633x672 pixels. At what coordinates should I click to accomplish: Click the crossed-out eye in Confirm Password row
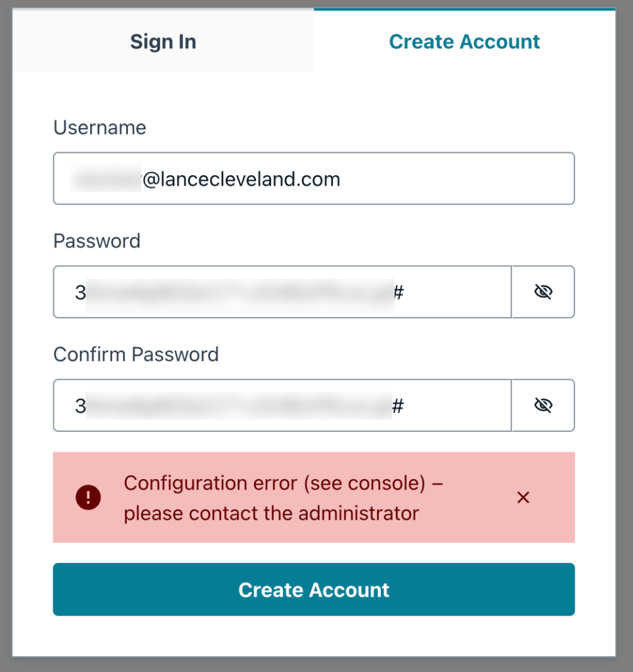point(543,405)
